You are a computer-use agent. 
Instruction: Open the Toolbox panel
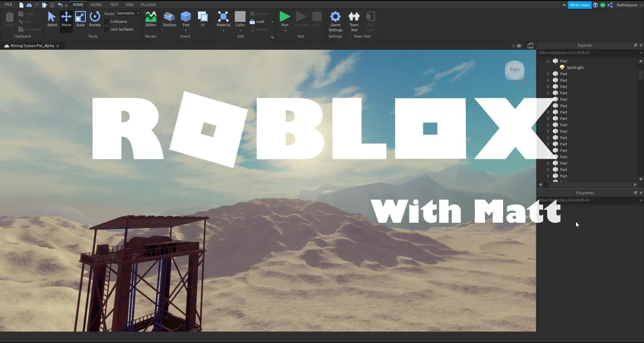[169, 19]
